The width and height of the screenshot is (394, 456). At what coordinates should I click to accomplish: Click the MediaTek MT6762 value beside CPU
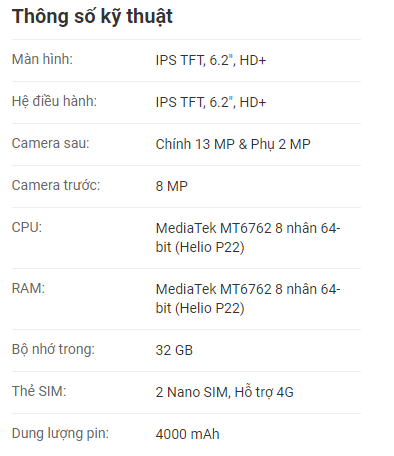click(x=248, y=238)
